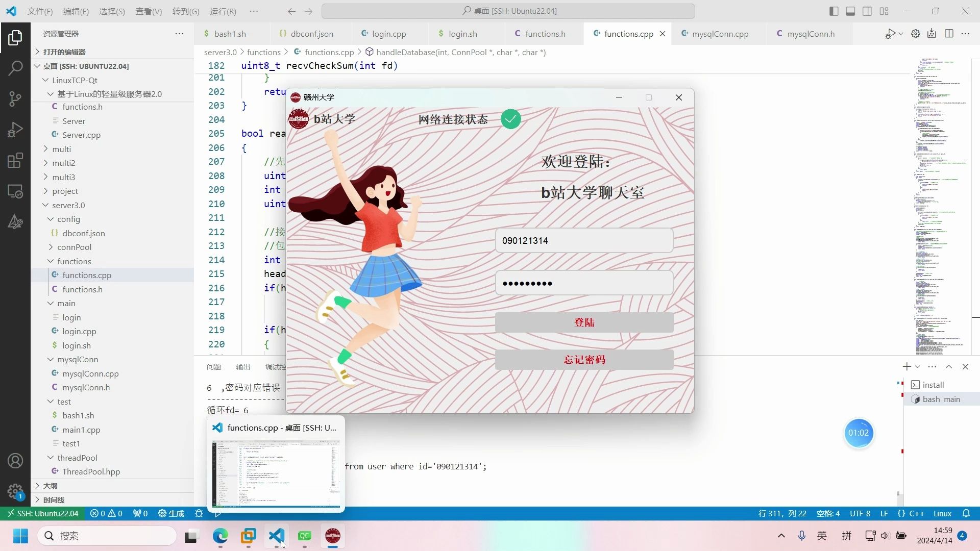Screen dimensions: 980x551
Task: Click the split editor right icon
Action: pyautogui.click(x=949, y=34)
